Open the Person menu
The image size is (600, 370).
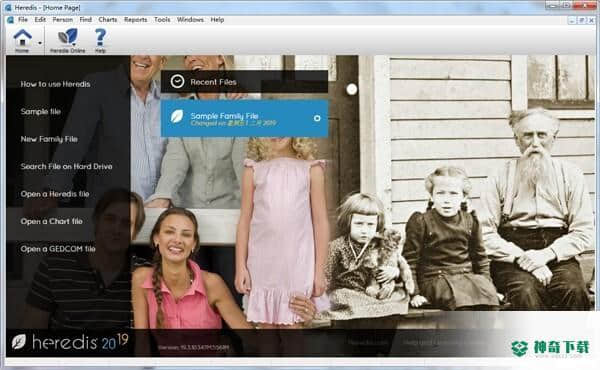pyautogui.click(x=62, y=20)
